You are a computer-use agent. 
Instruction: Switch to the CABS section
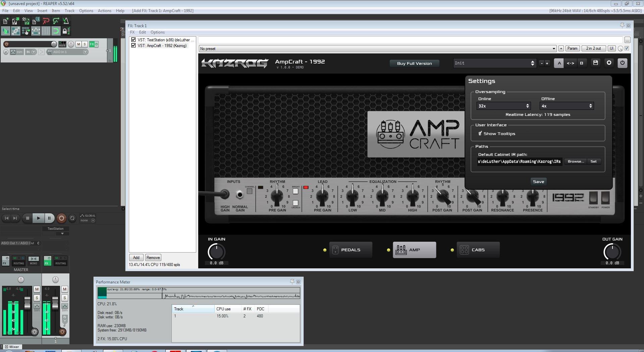(478, 250)
